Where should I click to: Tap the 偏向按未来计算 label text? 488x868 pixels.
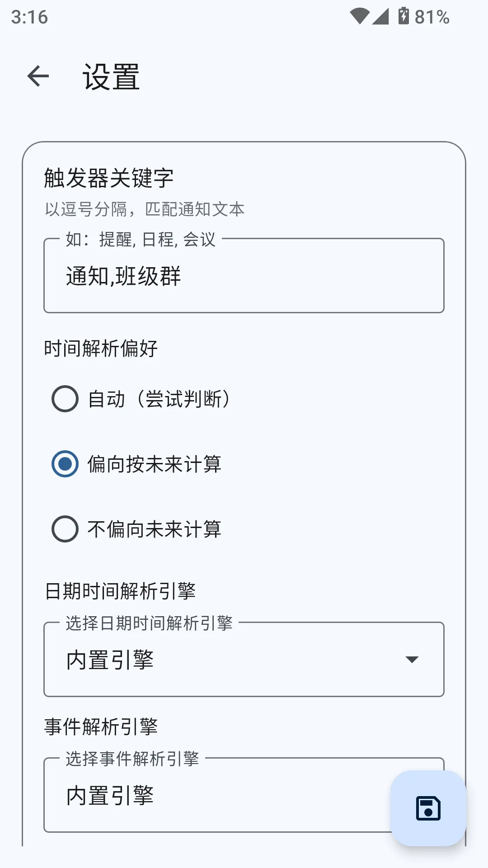pos(154,464)
